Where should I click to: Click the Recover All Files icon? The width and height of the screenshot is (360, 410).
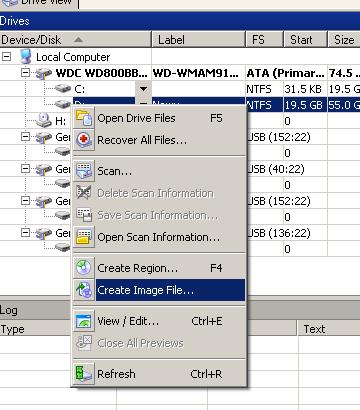coord(84,140)
